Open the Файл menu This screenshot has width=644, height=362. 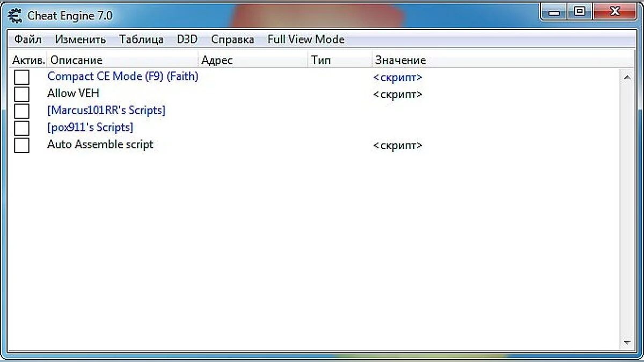[x=28, y=39]
